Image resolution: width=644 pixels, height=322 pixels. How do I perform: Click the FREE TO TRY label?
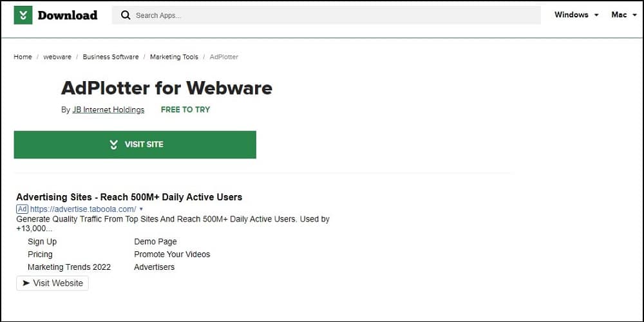185,109
